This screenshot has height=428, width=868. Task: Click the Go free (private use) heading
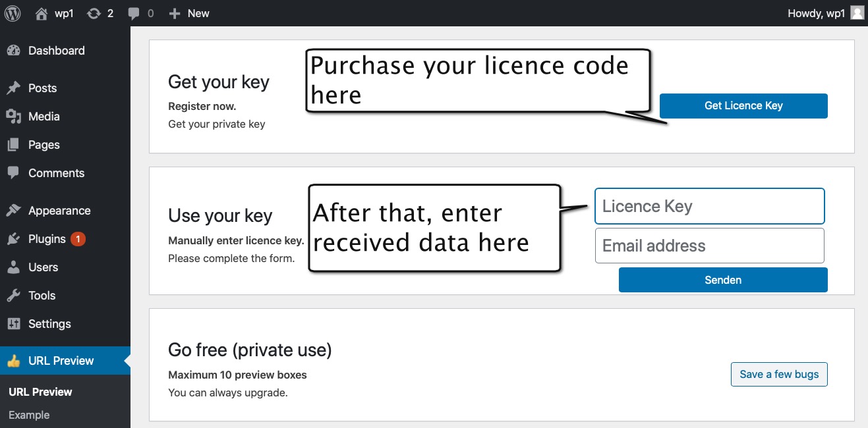tap(250, 350)
